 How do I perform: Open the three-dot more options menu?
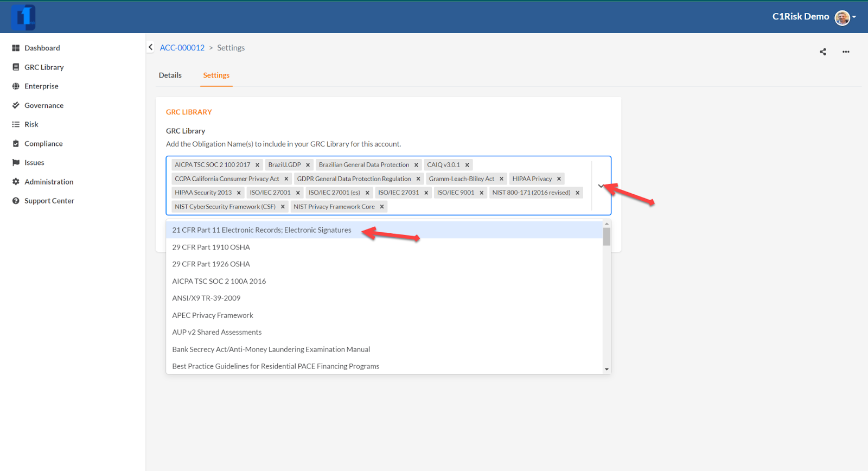(846, 52)
